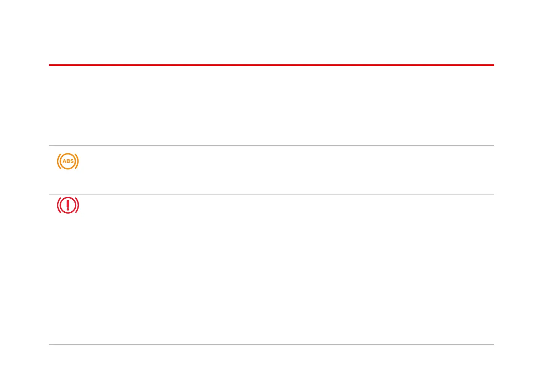Click the left arc of the red brake icon
The width and height of the screenshot is (541, 392).
[58, 205]
